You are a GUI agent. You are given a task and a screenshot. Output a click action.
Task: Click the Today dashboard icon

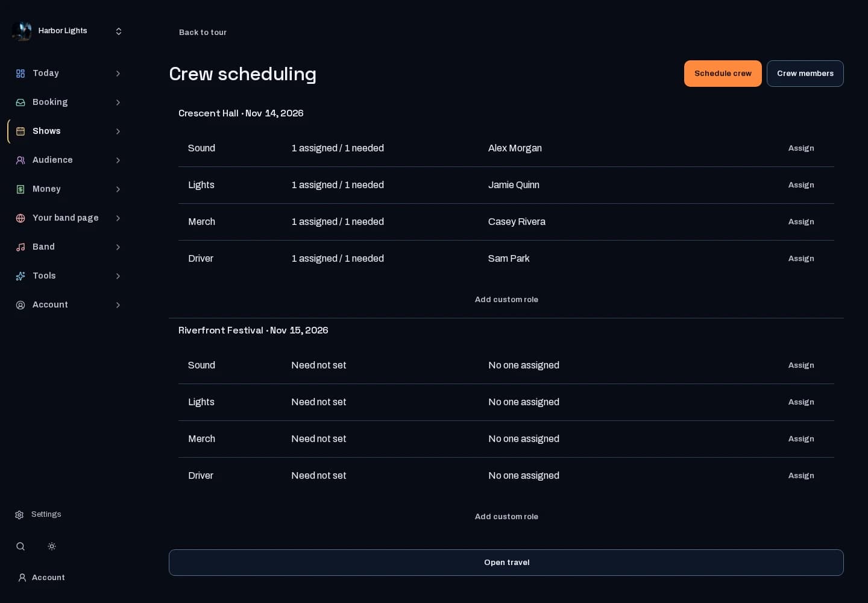(20, 74)
